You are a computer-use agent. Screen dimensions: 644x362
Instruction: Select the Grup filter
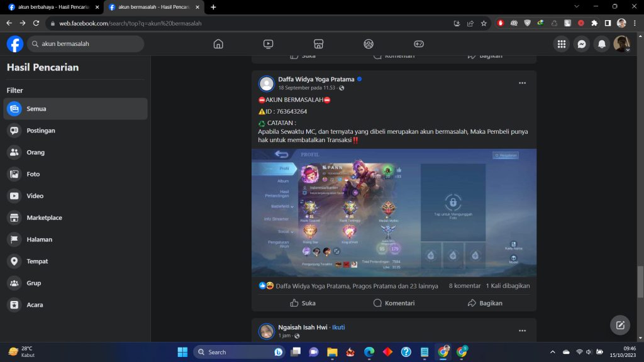pos(75,283)
